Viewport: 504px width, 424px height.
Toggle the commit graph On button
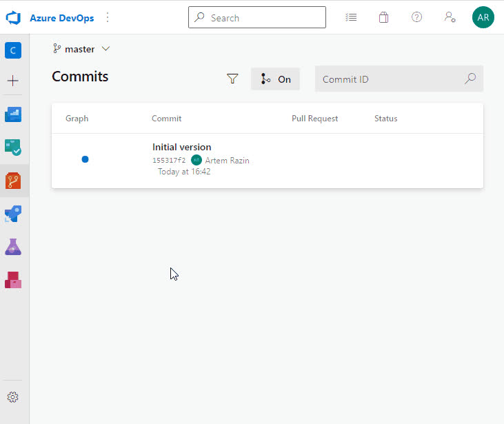coord(275,79)
